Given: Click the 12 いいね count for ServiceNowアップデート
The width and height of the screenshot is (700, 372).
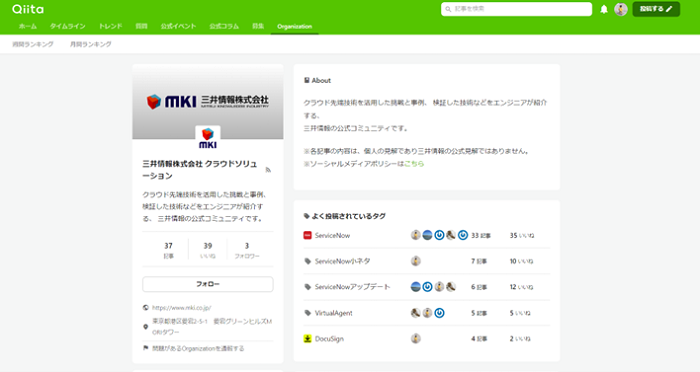Looking at the screenshot, I should (521, 287).
